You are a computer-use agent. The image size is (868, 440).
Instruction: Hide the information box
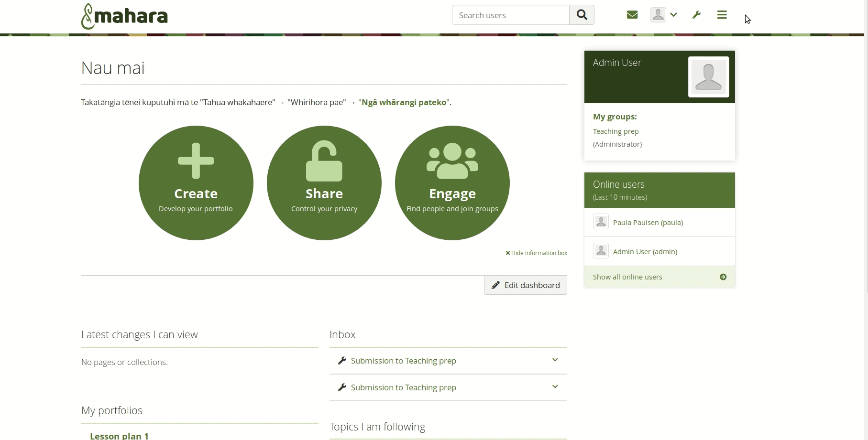point(536,253)
